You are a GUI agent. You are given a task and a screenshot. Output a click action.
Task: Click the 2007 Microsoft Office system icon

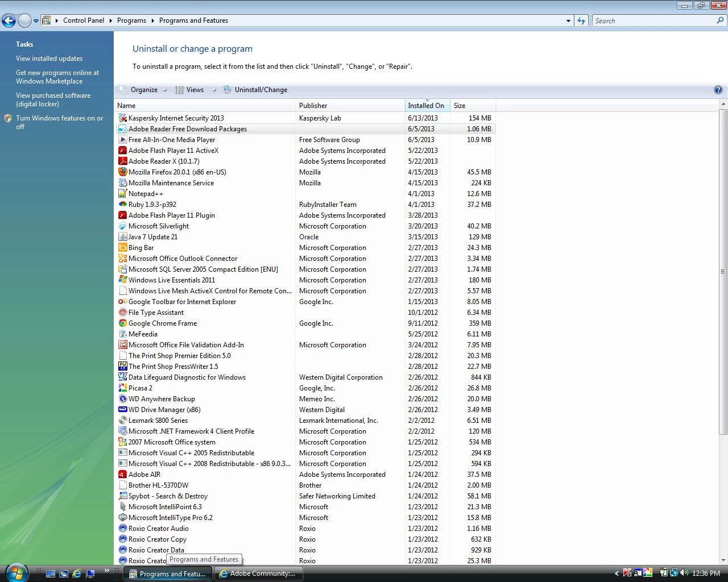122,442
